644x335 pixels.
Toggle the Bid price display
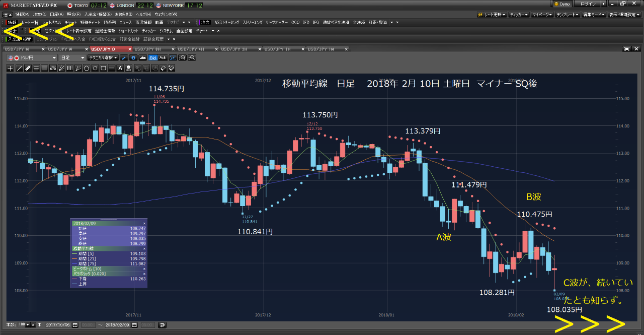click(x=153, y=58)
